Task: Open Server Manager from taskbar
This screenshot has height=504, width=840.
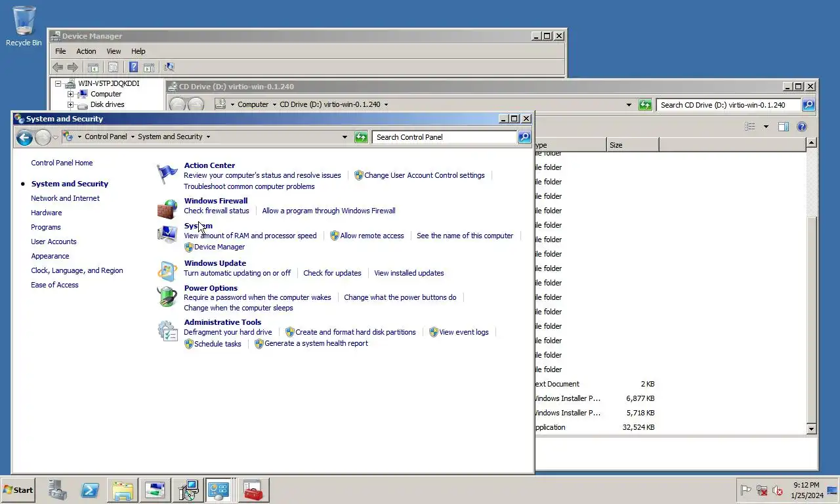Action: pos(58,490)
